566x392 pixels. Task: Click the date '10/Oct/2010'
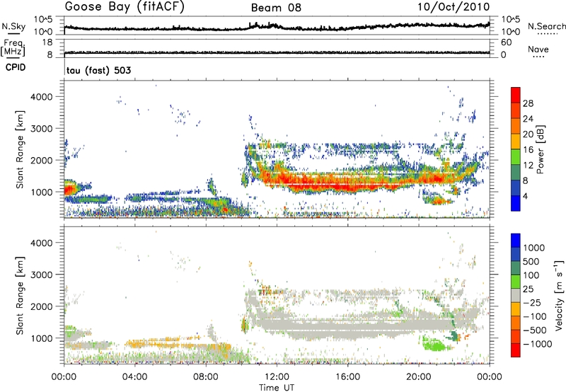[x=454, y=7]
